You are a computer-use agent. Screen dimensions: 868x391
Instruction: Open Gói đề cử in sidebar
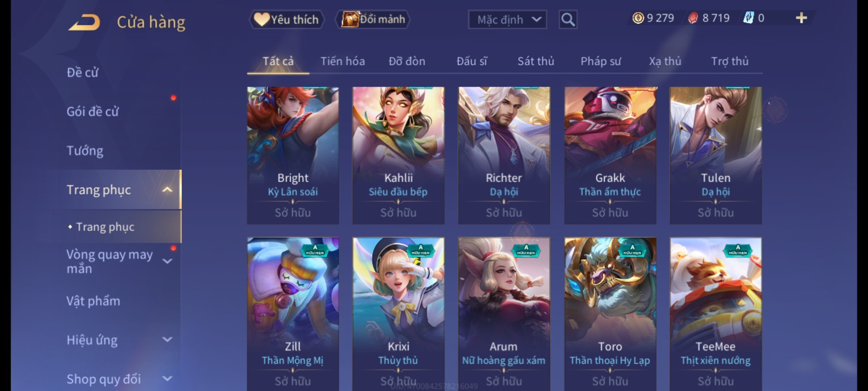click(x=93, y=112)
